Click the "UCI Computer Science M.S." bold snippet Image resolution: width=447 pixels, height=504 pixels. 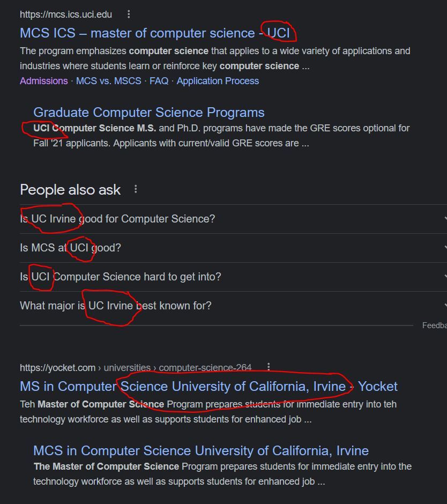click(95, 128)
